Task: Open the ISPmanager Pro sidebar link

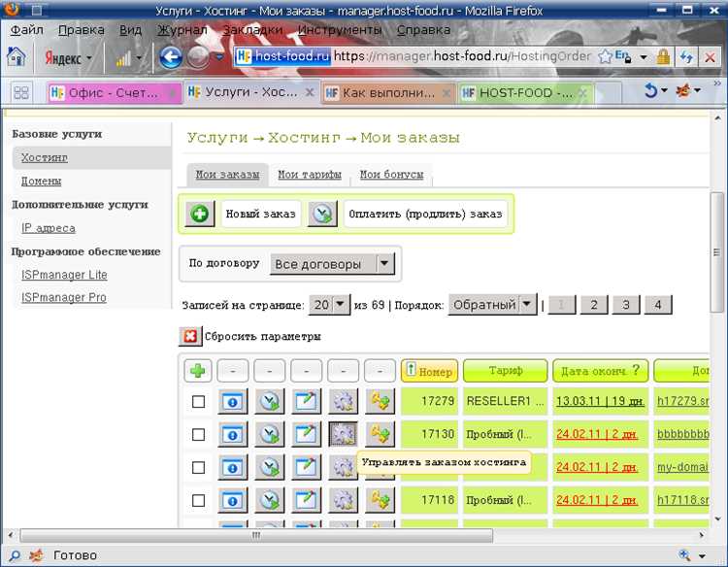Action: [x=64, y=297]
